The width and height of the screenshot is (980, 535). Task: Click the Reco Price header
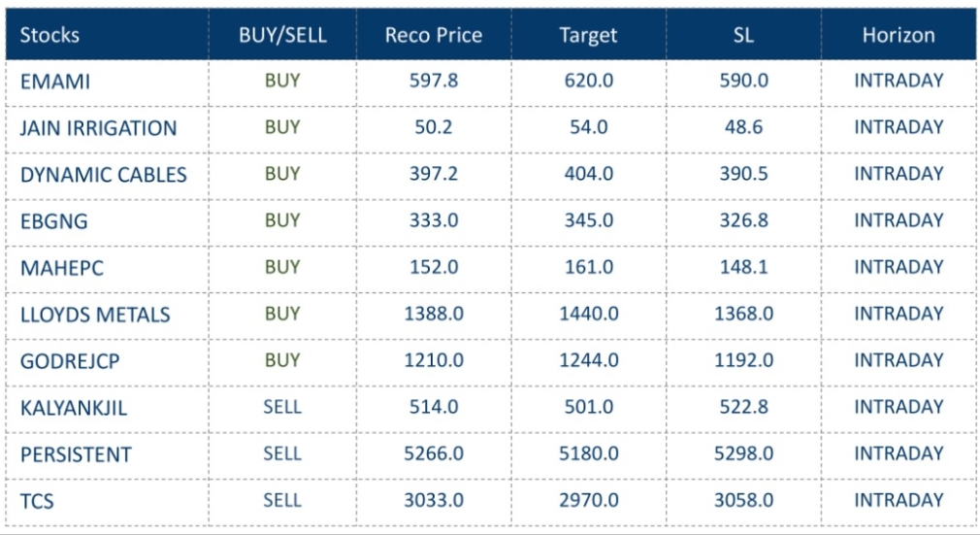[434, 35]
